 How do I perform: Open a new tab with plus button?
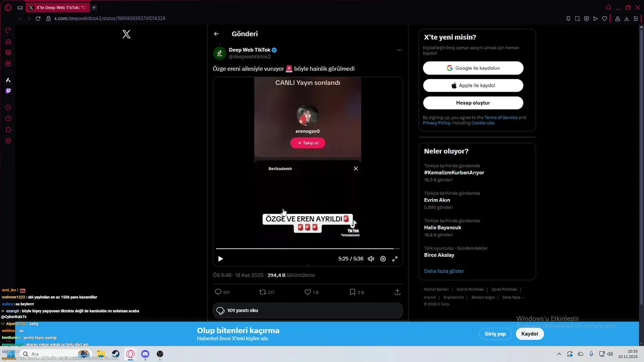(x=94, y=8)
